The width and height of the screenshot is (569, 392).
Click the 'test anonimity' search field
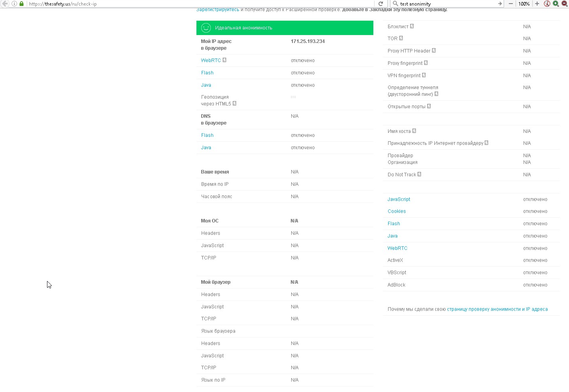(447, 4)
